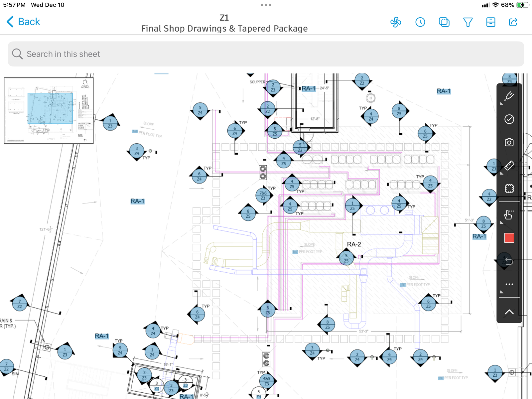Tap the sheet overview minimap thumbnail
532x399 pixels.
(x=49, y=110)
